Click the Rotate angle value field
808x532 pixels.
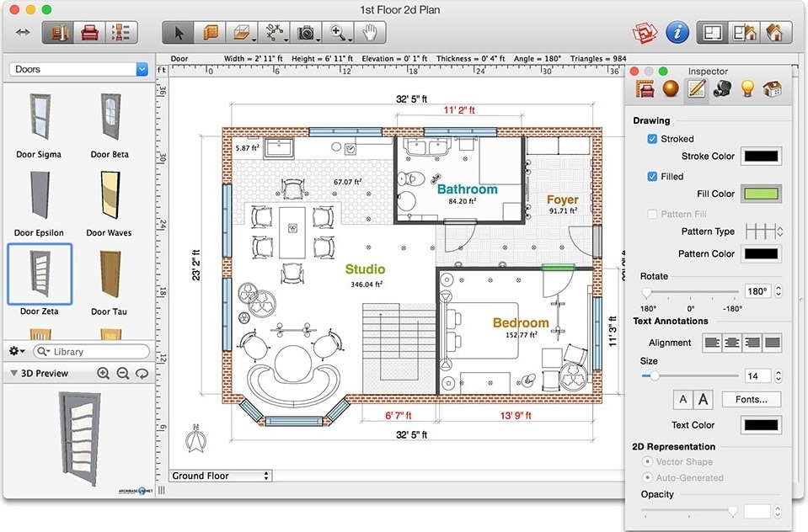click(758, 291)
